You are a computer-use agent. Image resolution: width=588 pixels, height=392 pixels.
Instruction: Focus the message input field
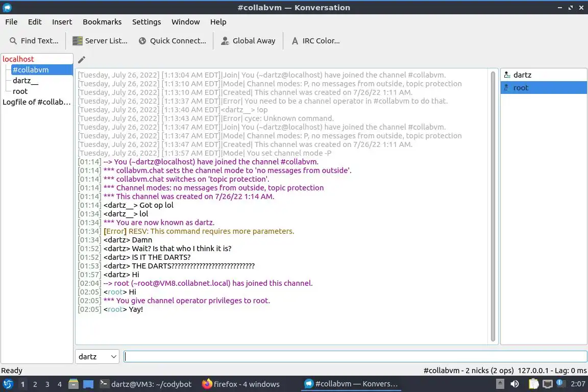click(355, 357)
